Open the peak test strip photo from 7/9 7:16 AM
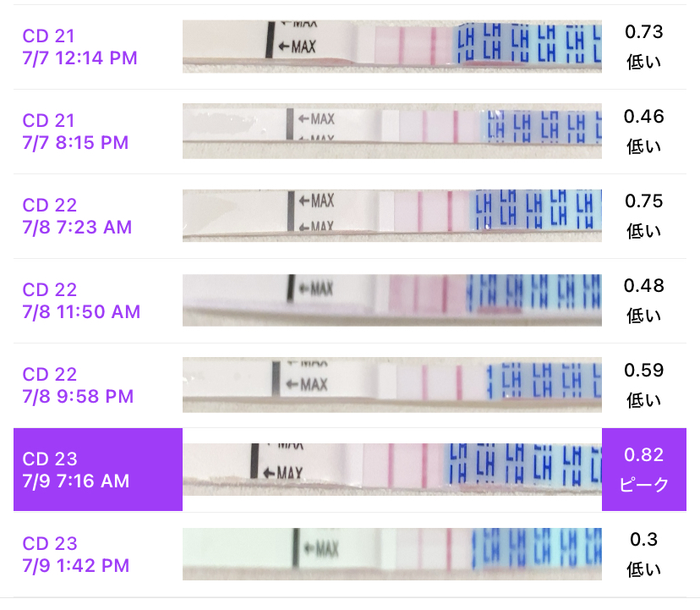The width and height of the screenshot is (700, 610). pos(392,470)
